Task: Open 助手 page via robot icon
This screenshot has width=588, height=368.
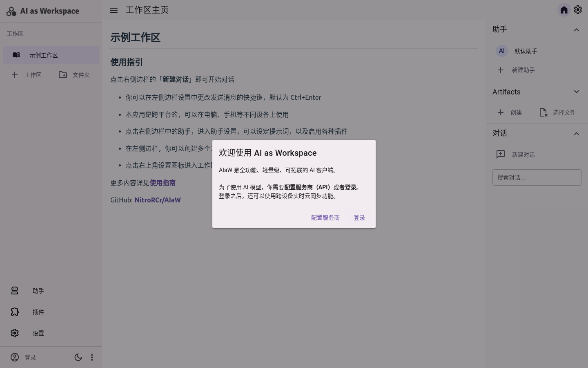Action: [x=15, y=291]
